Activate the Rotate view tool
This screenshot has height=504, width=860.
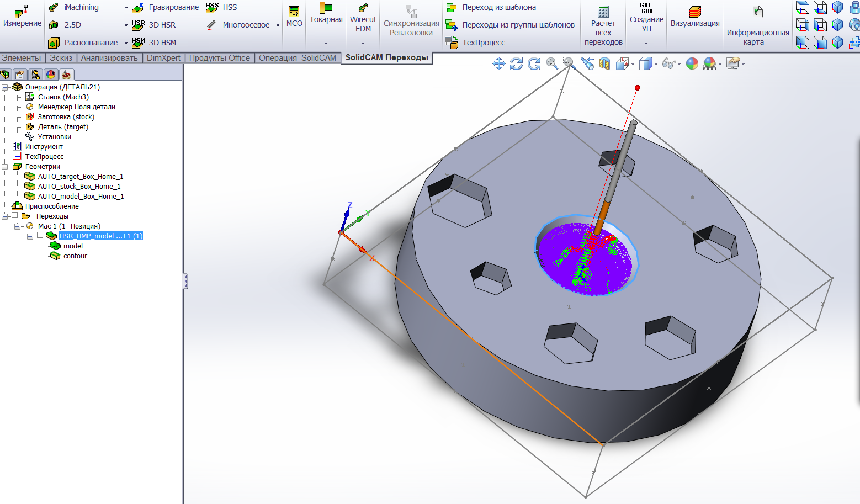[x=517, y=64]
